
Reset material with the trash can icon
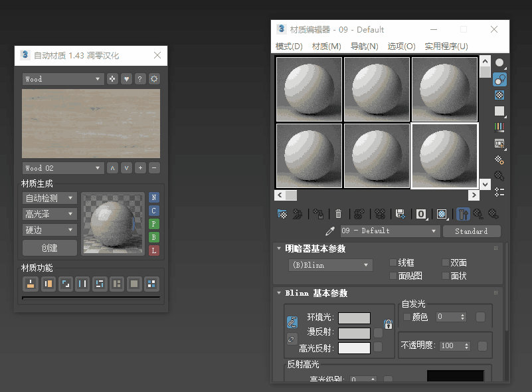click(338, 214)
